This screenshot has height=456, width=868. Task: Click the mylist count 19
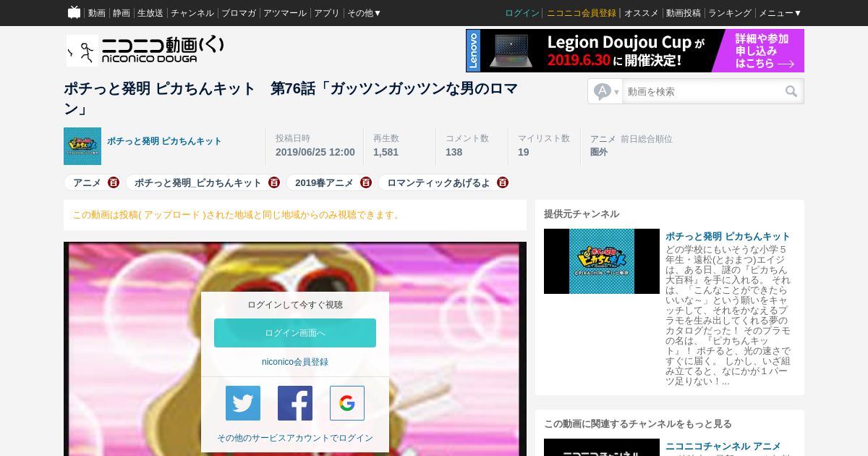pyautogui.click(x=524, y=152)
